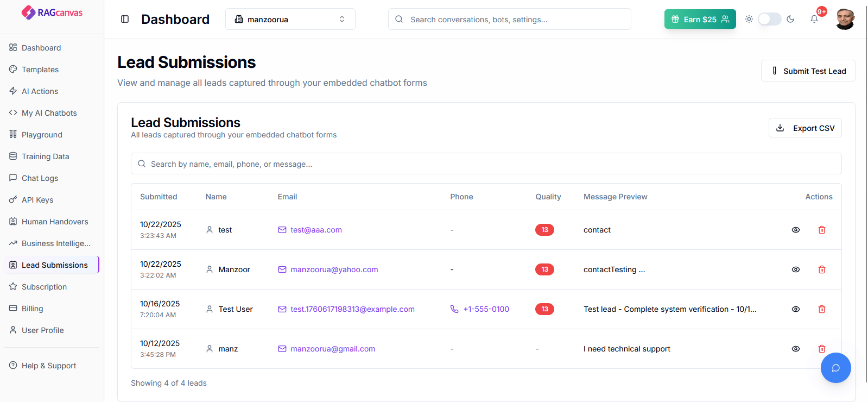The image size is (868, 402).
Task: Click the RAGcanvas logo
Action: click(x=52, y=12)
